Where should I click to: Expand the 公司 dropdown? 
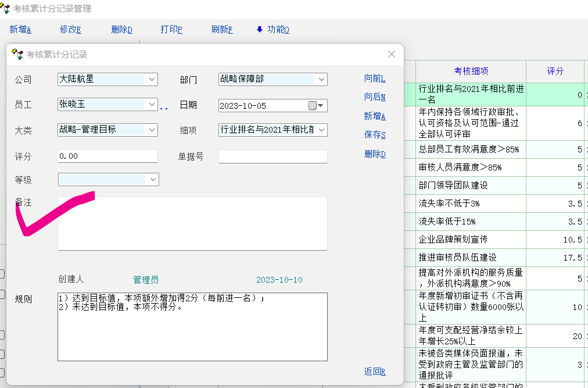[x=152, y=79]
